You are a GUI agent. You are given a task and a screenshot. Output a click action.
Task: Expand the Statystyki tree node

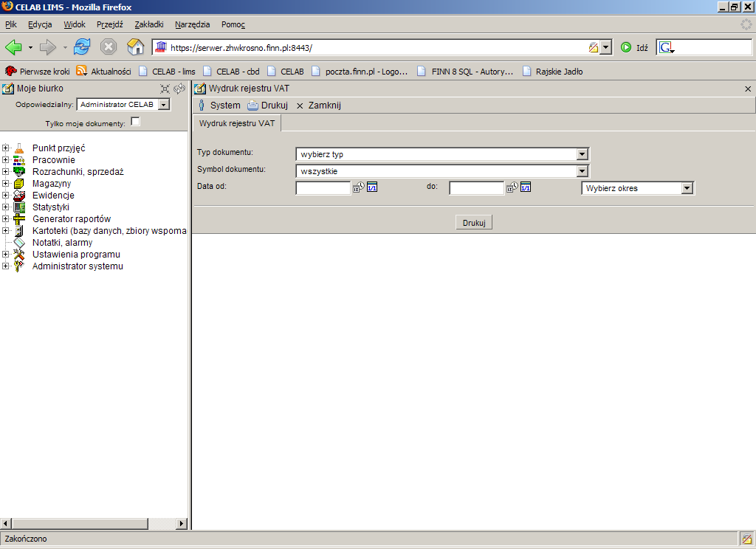(5, 207)
